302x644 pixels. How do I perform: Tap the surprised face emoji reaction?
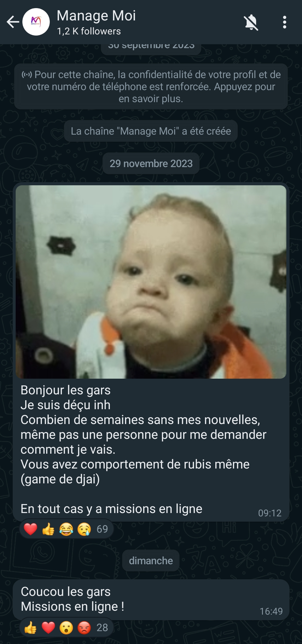tap(66, 627)
